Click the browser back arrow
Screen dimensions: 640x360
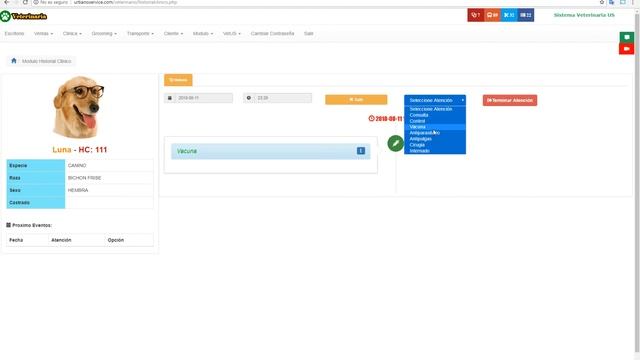[7, 2]
